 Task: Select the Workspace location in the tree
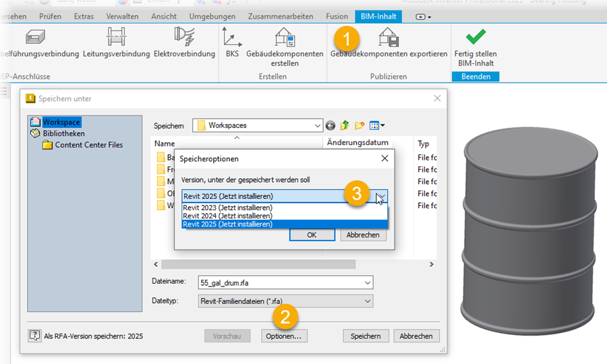pyautogui.click(x=61, y=122)
